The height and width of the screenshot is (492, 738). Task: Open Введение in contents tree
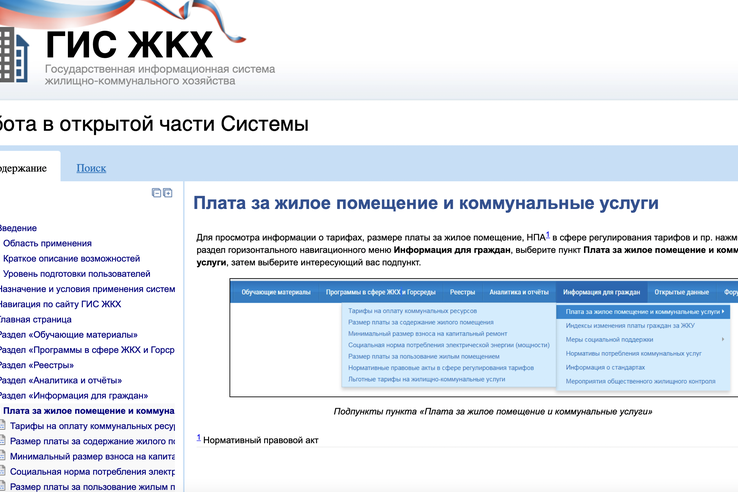point(18,228)
